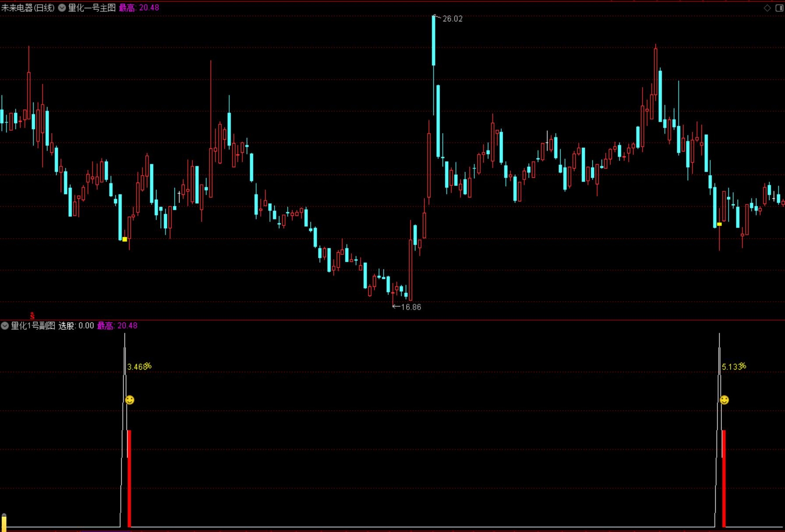Click the square window icon at top right
Viewport: 785px width, 532px height.
coord(780,8)
